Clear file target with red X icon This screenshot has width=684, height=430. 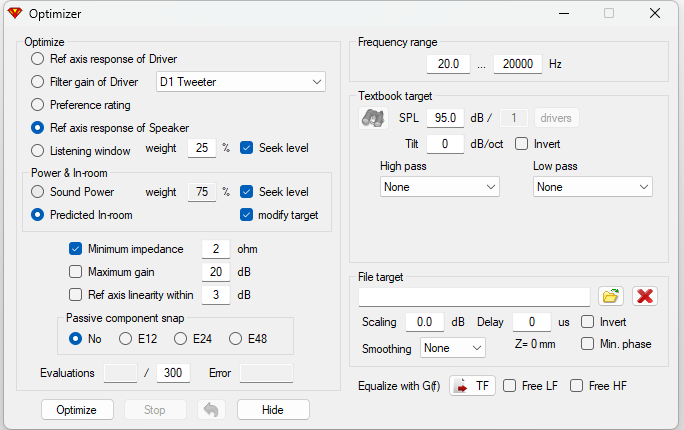[645, 296]
